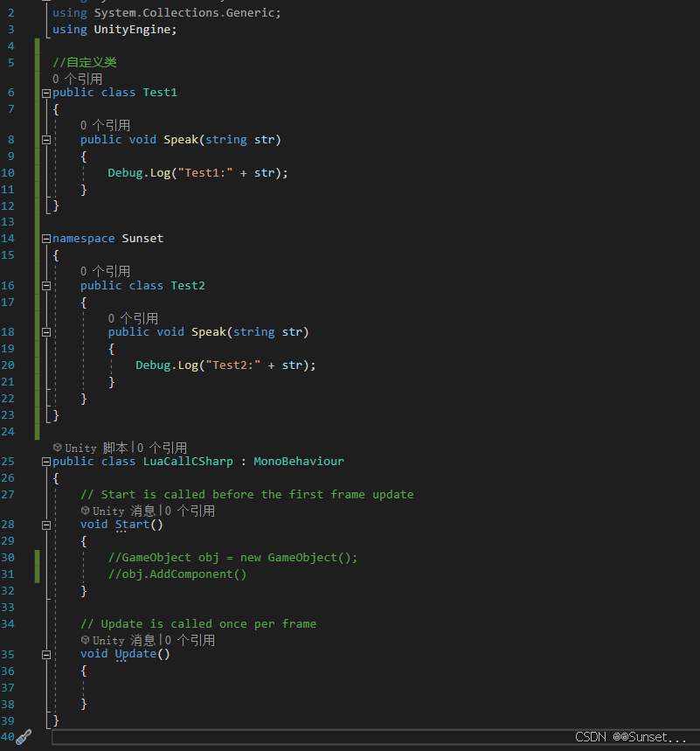This screenshot has width=700, height=751.
Task: Click the class name 'Test1'
Action: point(160,93)
